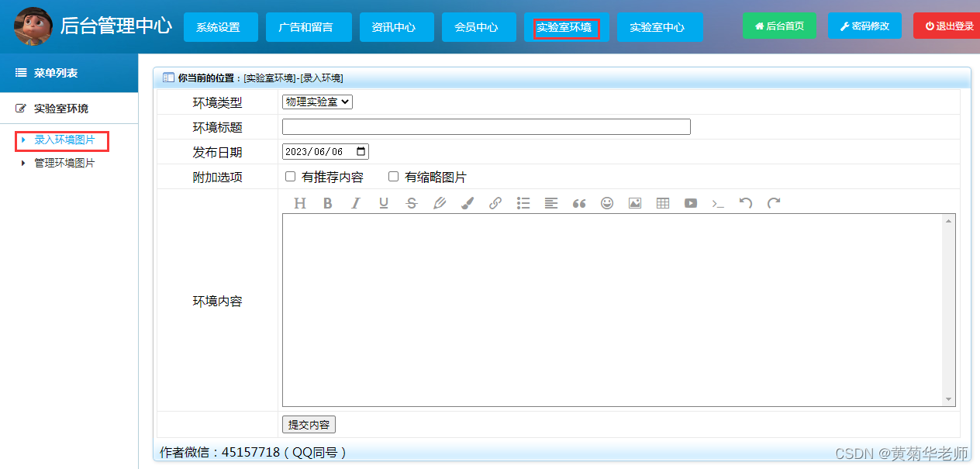The image size is (980, 469).
Task: Open the 系统设置 menu
Action: pos(220,27)
